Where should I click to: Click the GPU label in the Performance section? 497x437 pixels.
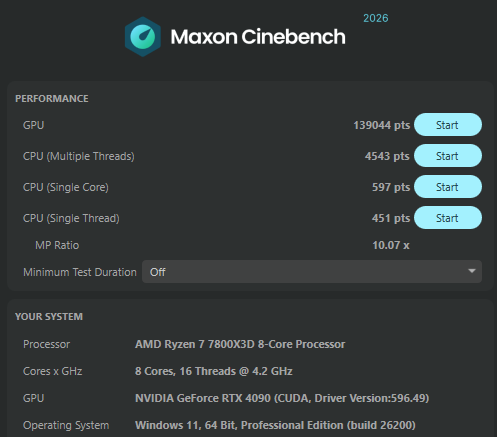(x=33, y=125)
